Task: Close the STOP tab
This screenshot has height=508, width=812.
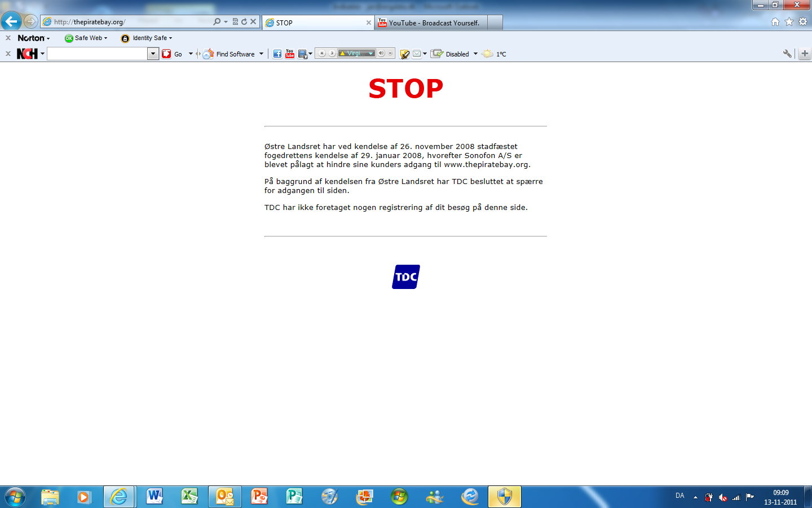Action: [369, 23]
